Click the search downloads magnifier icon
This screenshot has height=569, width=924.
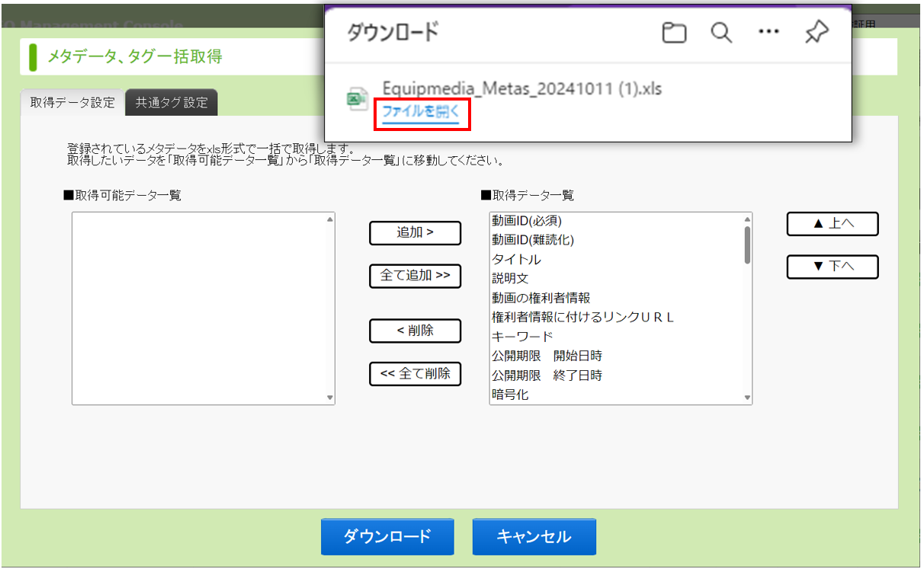721,32
